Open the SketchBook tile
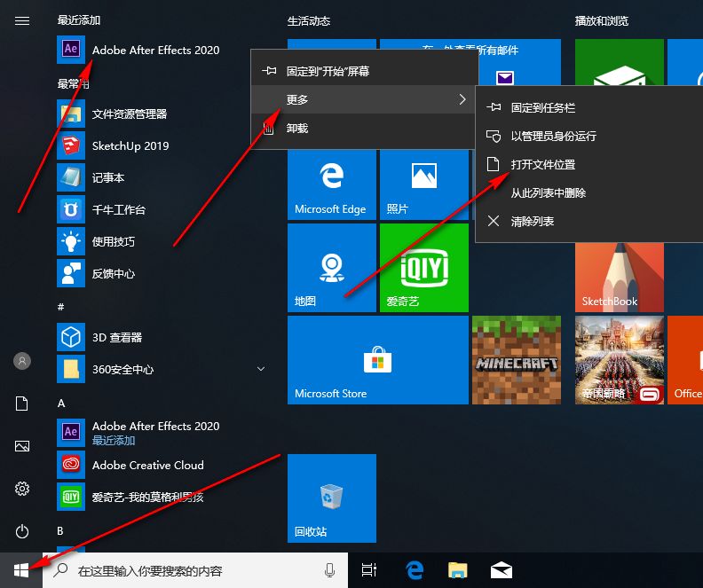This screenshot has height=588, width=703. [x=620, y=278]
